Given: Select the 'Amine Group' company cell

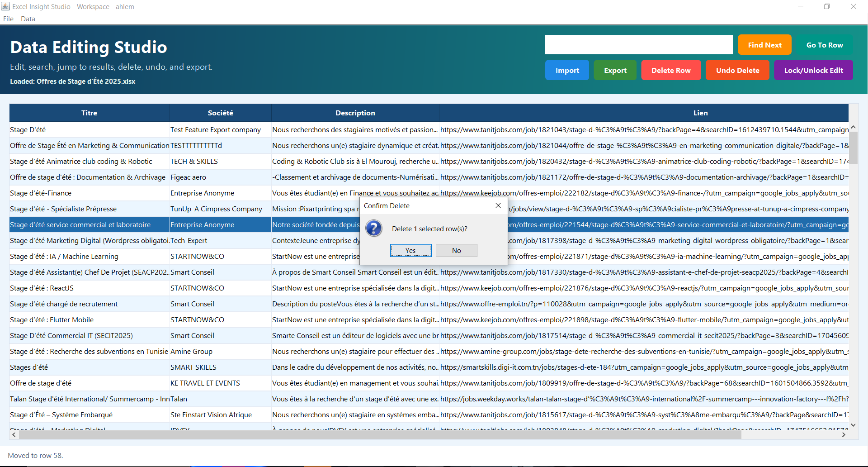Looking at the screenshot, I should pyautogui.click(x=221, y=351).
